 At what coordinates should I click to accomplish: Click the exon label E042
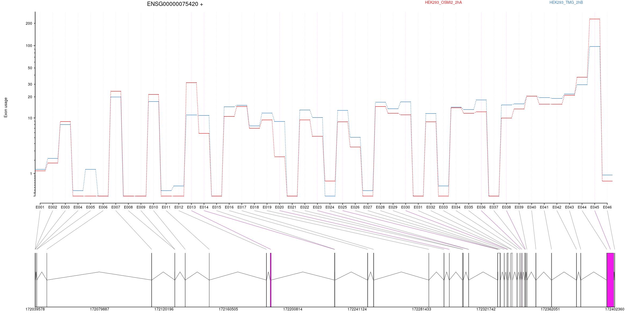point(557,207)
